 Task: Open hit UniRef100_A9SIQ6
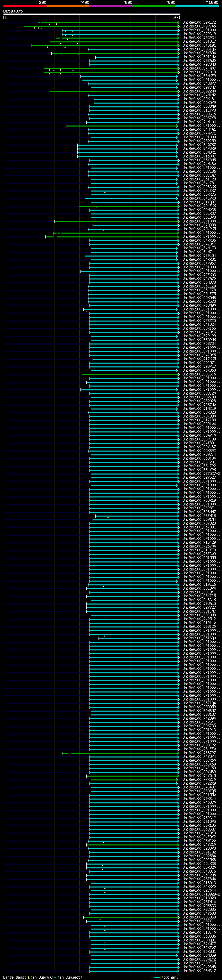(x=199, y=49)
